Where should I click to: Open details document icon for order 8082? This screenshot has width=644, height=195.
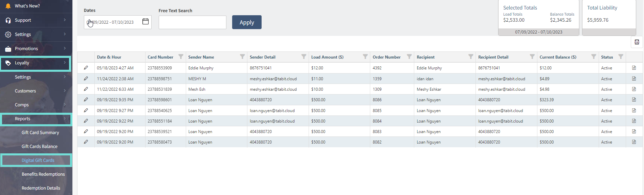(x=634, y=142)
